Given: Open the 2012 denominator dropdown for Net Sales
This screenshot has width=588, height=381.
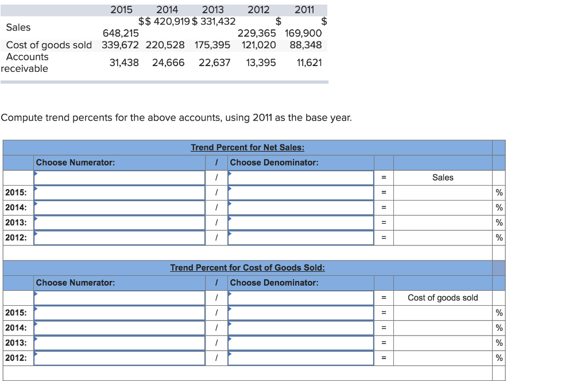Looking at the screenshot, I should coord(299,237).
